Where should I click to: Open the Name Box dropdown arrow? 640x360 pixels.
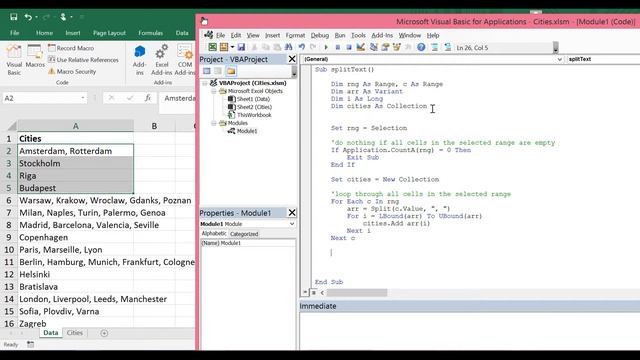pos(82,98)
